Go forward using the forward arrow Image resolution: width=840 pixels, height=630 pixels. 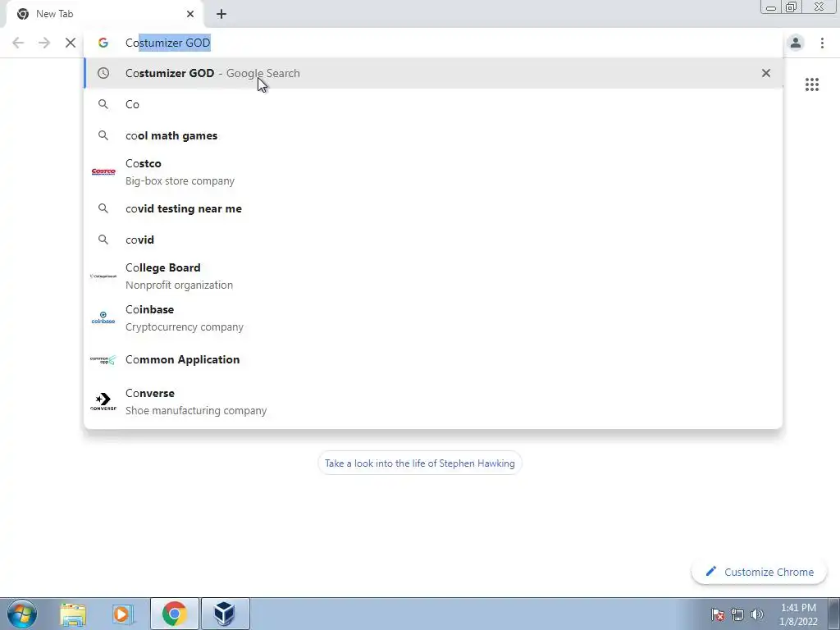(44, 43)
